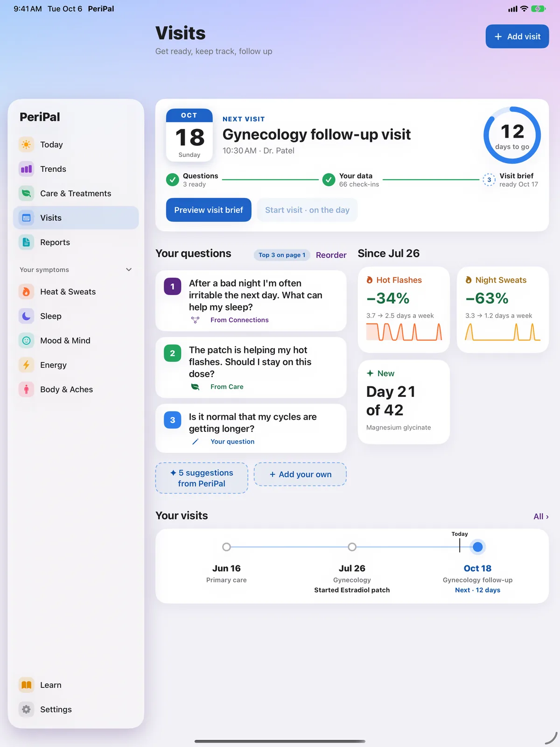Click the 'Your question' label
The width and height of the screenshot is (560, 747).
click(232, 442)
